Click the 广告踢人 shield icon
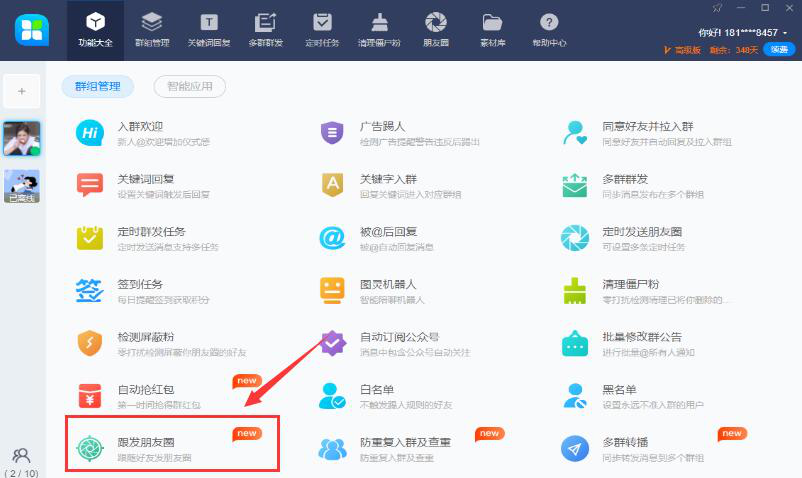The image size is (802, 478). [332, 133]
